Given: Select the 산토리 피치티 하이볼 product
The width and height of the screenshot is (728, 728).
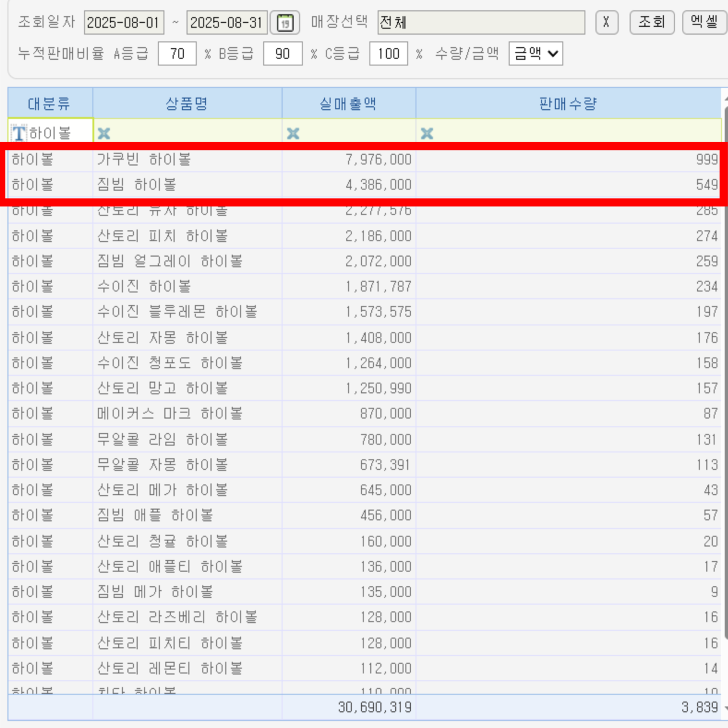Looking at the screenshot, I should [x=169, y=643].
